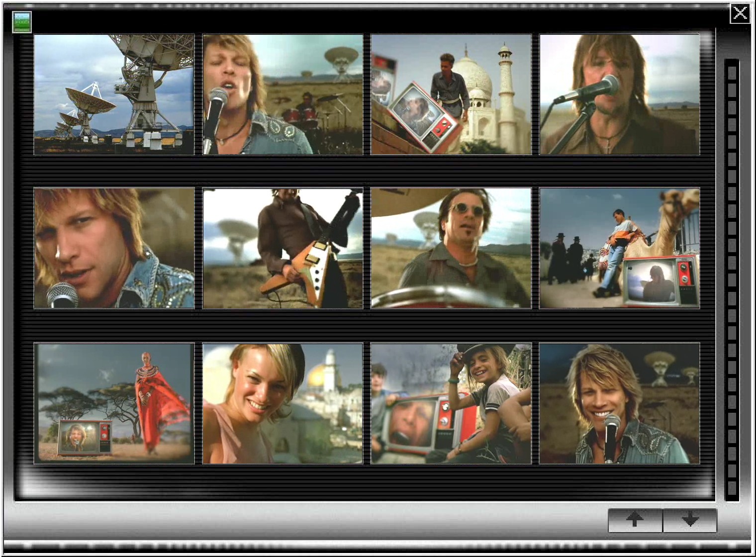756x557 pixels.
Task: Open the kids with red television thumbnail
Action: 451,403
